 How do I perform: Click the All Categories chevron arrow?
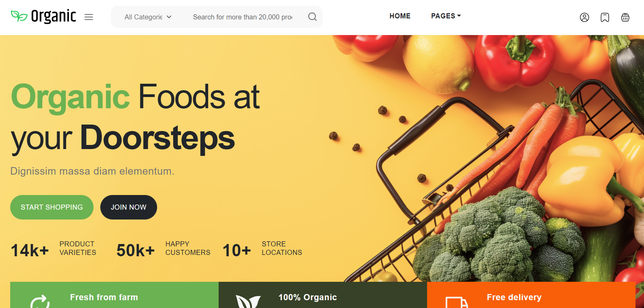[x=169, y=17]
